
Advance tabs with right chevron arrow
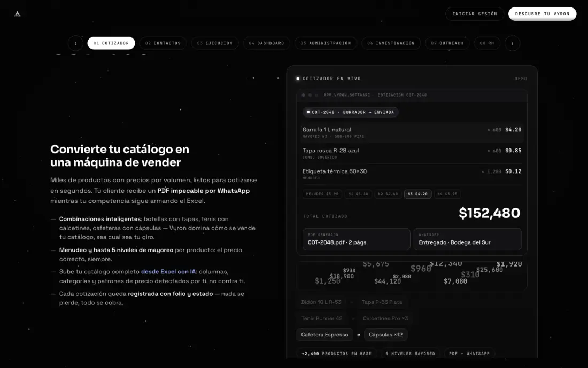[x=512, y=43]
